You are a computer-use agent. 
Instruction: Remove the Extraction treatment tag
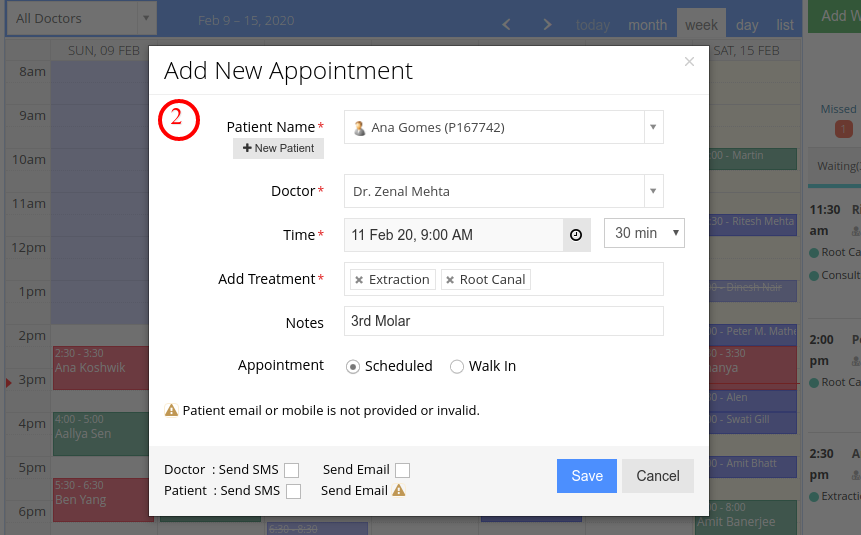pos(359,280)
